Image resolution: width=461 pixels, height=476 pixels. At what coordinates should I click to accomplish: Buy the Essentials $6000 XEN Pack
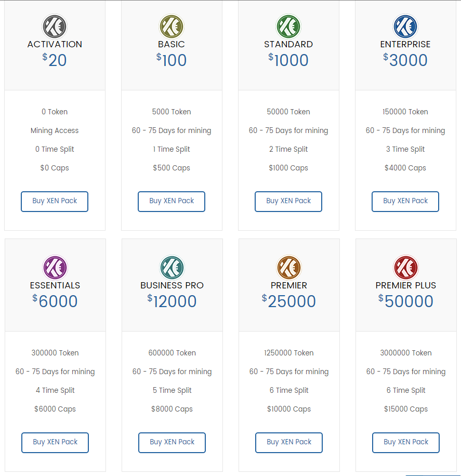point(55,443)
